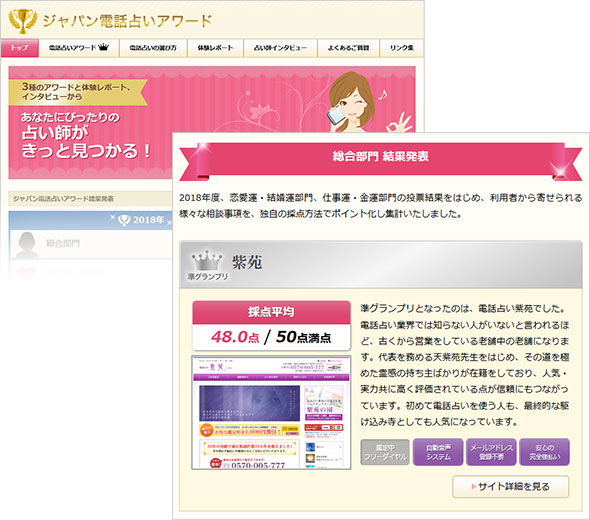Click the 自動音声システム purple badge

(438, 452)
